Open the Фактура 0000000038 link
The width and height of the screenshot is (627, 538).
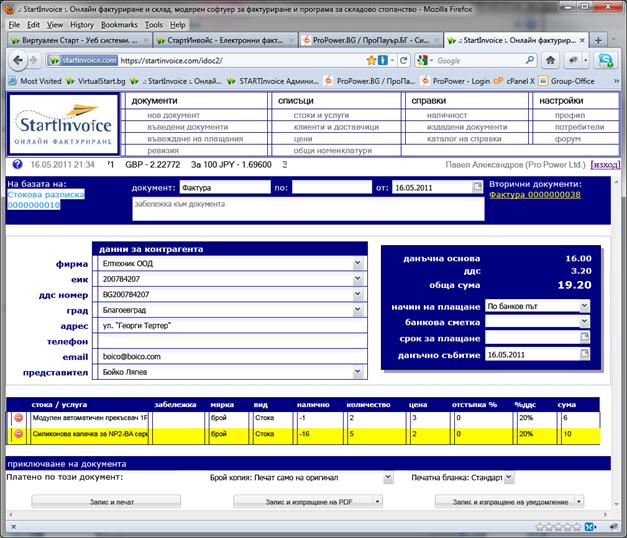(x=535, y=195)
